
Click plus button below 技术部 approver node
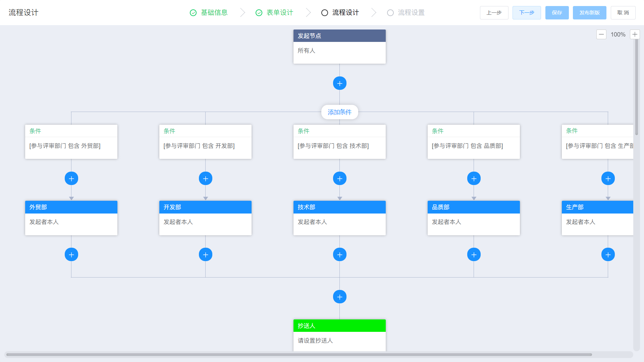(x=339, y=255)
